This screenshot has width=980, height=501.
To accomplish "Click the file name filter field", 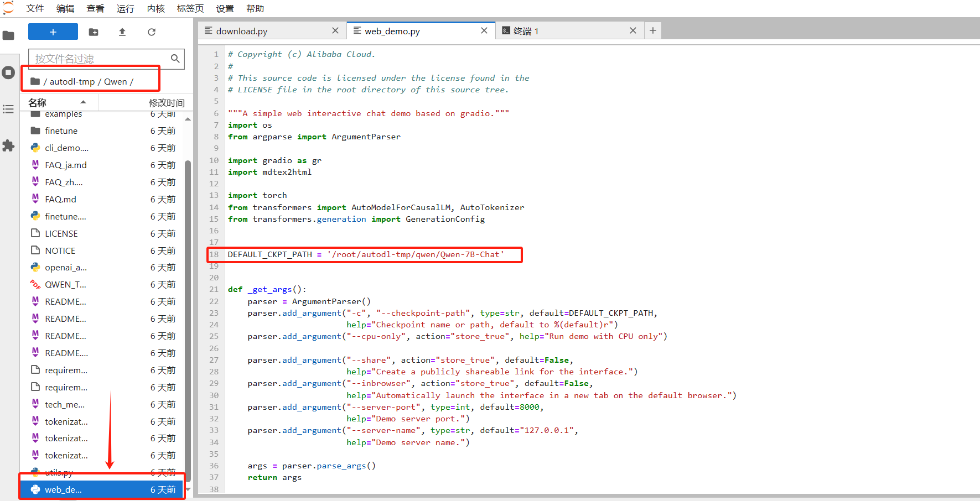I will 100,59.
